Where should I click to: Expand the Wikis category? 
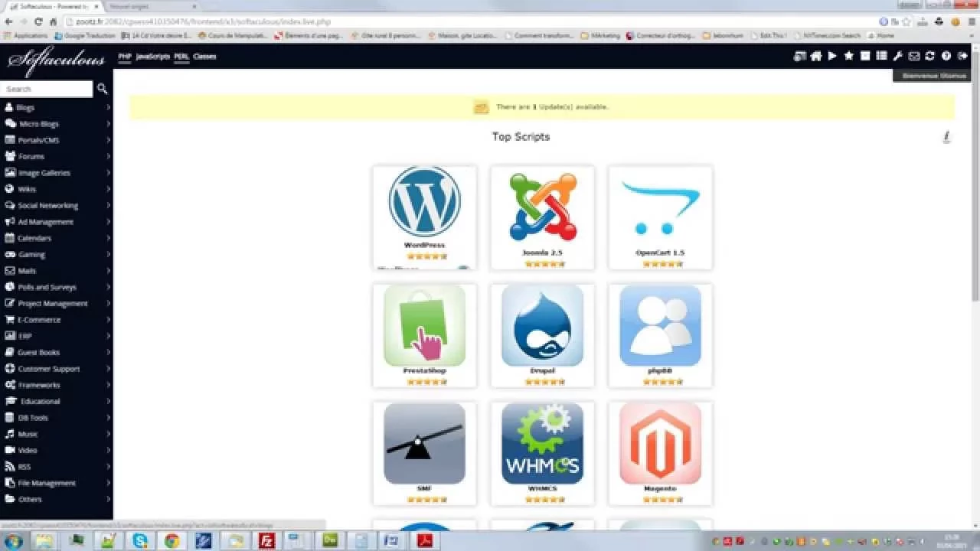pyautogui.click(x=57, y=189)
